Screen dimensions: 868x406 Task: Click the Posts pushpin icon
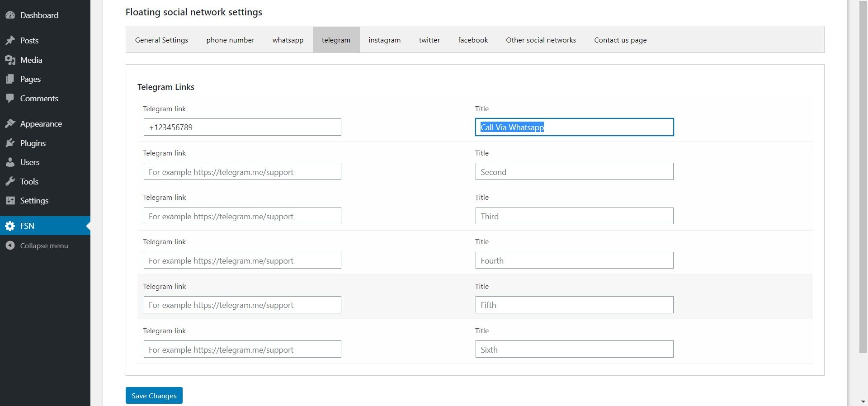coord(10,41)
